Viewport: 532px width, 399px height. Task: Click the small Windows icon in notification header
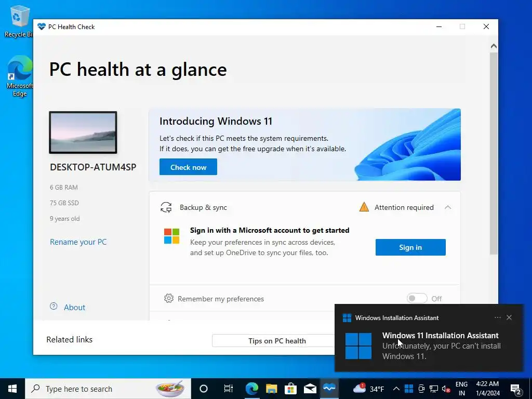coord(347,318)
